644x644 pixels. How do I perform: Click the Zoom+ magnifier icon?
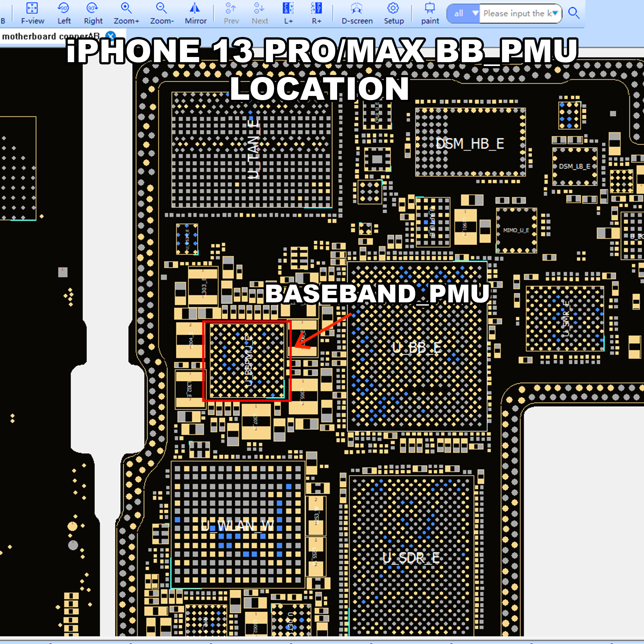(x=126, y=8)
